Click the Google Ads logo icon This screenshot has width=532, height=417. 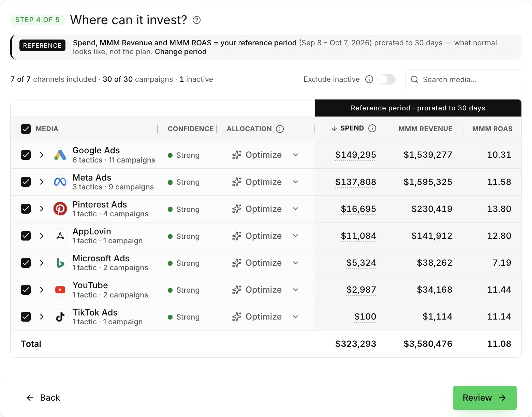point(60,155)
